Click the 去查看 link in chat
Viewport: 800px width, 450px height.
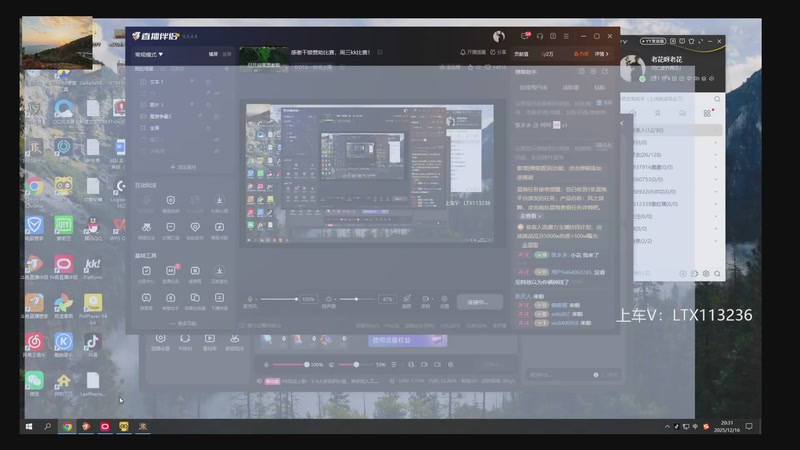pos(530,216)
